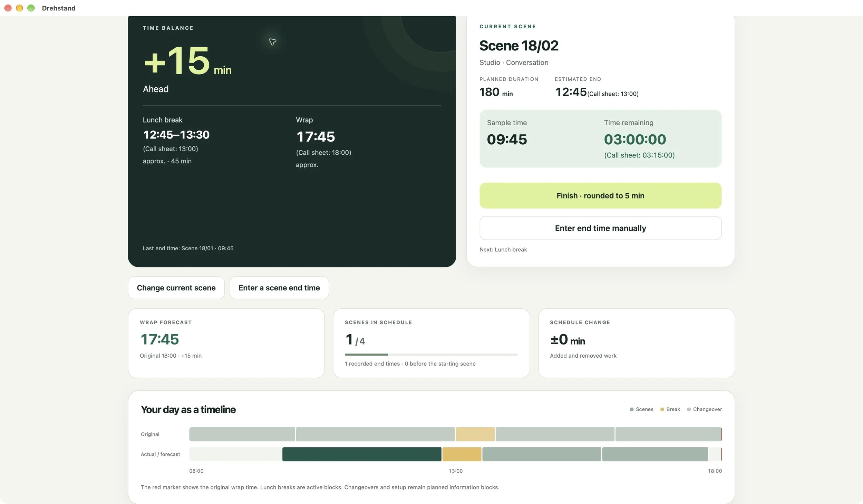The height and width of the screenshot is (504, 863).
Task: Click the 08:00 timeline axis label
Action: 196,471
